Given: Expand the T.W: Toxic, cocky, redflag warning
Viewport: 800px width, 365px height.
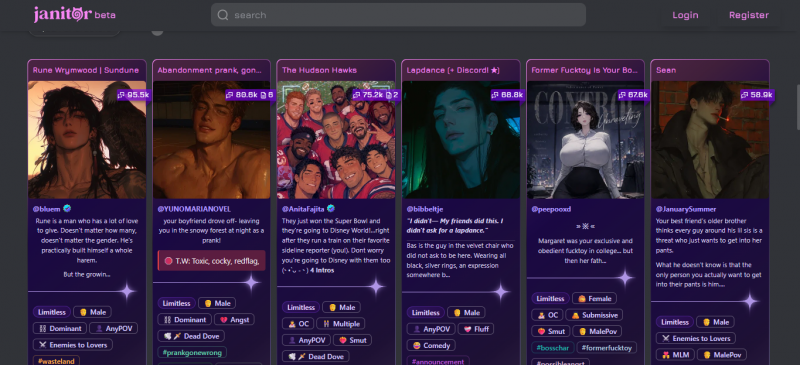Looking at the screenshot, I should coord(211,261).
